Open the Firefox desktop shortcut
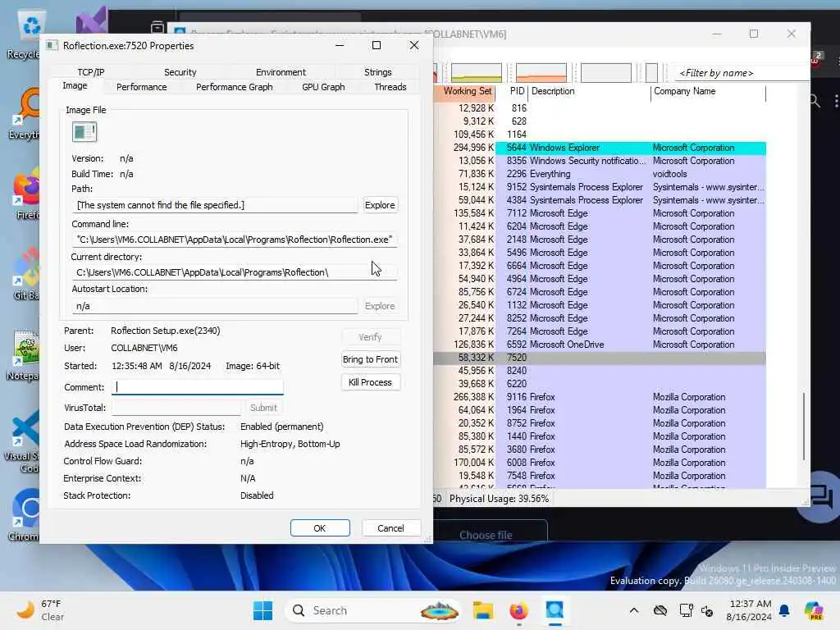 [x=27, y=195]
